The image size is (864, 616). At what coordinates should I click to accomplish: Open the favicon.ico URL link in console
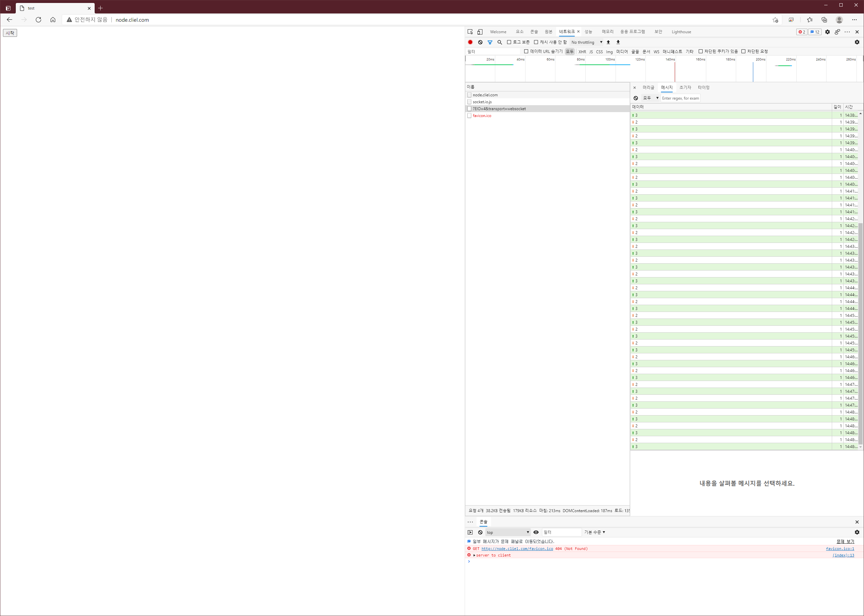517,549
